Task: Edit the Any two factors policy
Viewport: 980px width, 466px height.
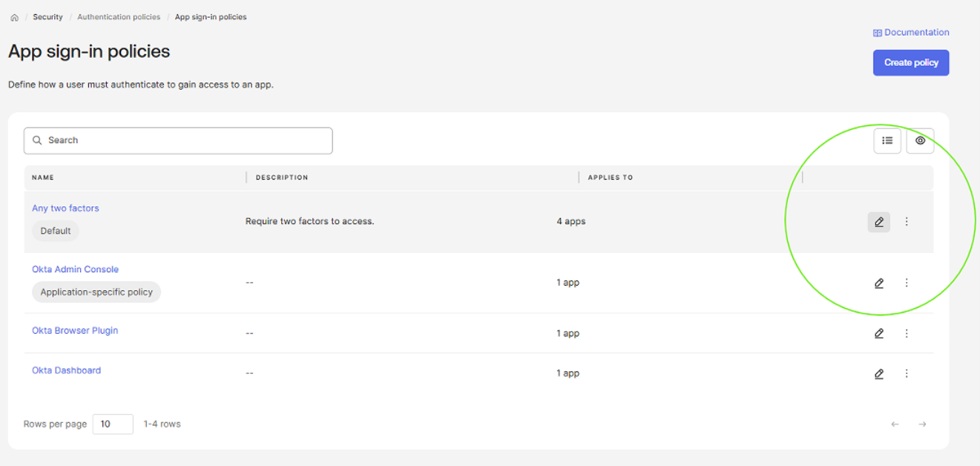Action: point(879,222)
